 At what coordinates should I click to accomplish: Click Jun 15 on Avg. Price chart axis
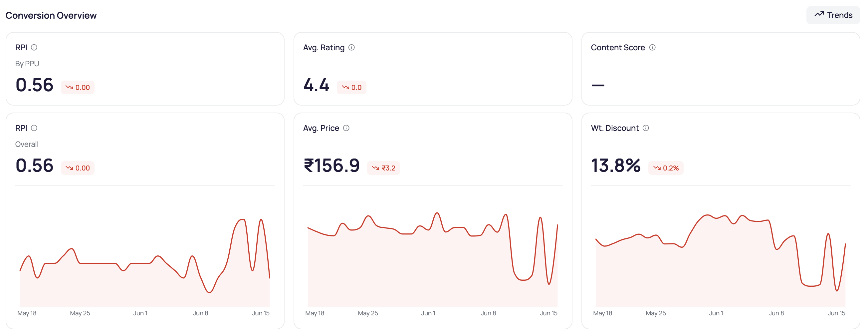pyautogui.click(x=548, y=313)
